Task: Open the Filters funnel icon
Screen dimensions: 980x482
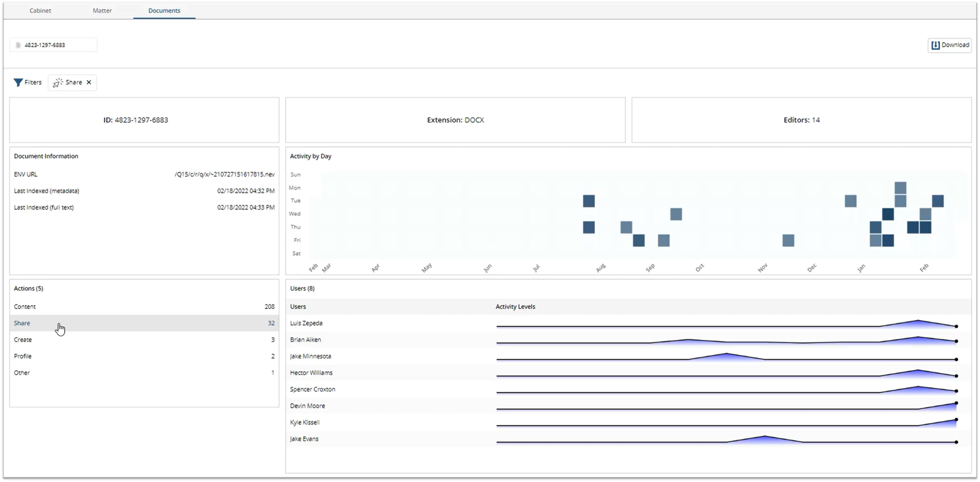Action: 18,82
